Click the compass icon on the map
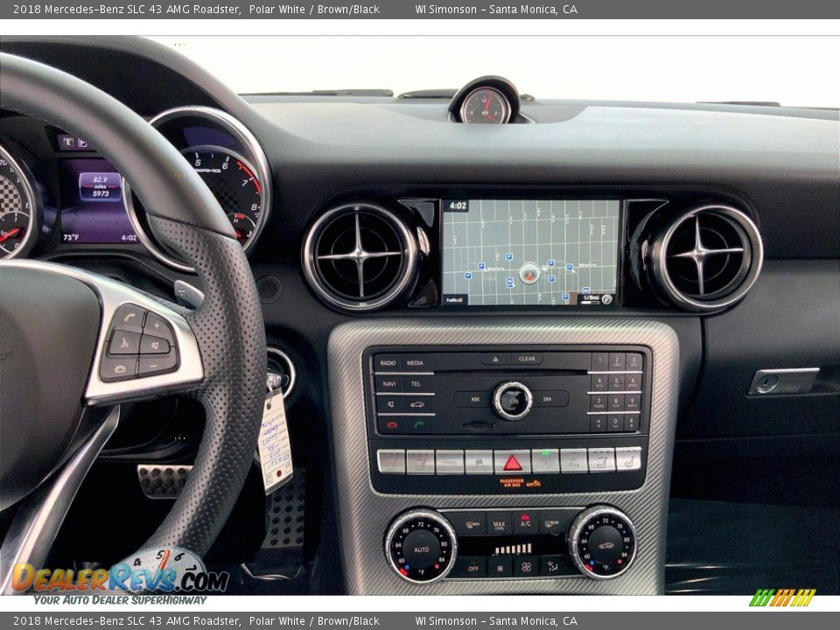This screenshot has width=840, height=630. pyautogui.click(x=606, y=299)
